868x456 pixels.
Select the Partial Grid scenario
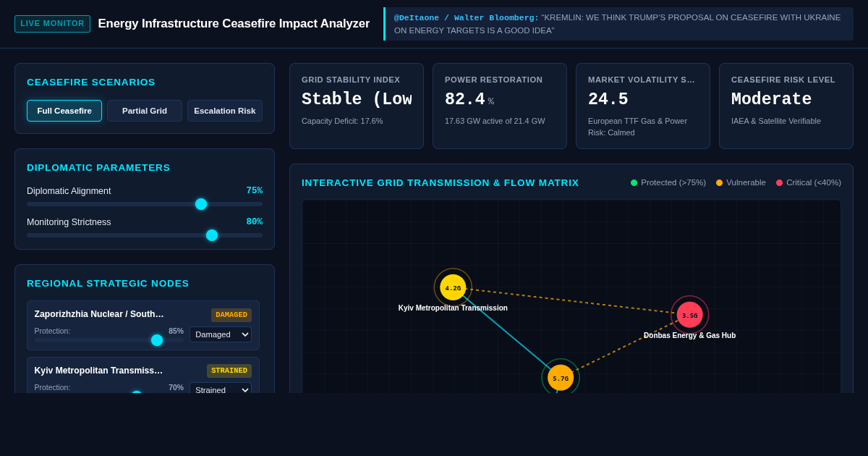point(145,111)
